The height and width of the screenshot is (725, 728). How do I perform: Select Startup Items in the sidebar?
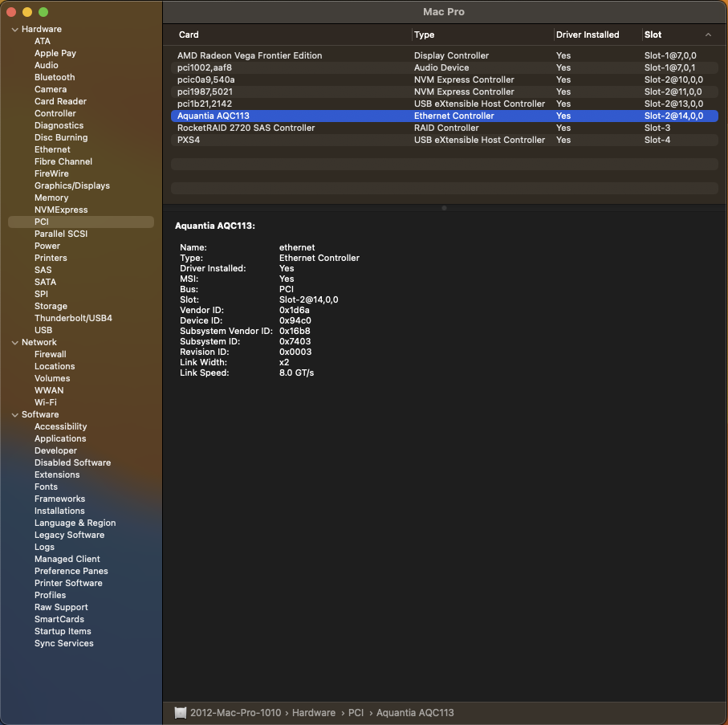coord(63,631)
